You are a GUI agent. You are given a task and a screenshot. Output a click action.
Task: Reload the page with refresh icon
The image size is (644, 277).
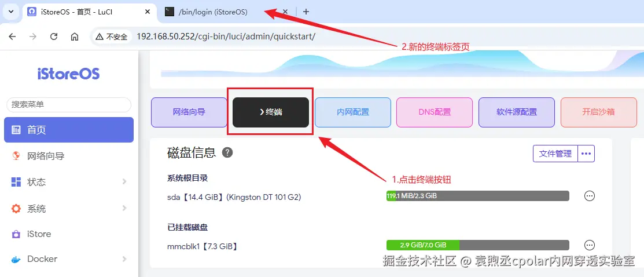(53, 37)
